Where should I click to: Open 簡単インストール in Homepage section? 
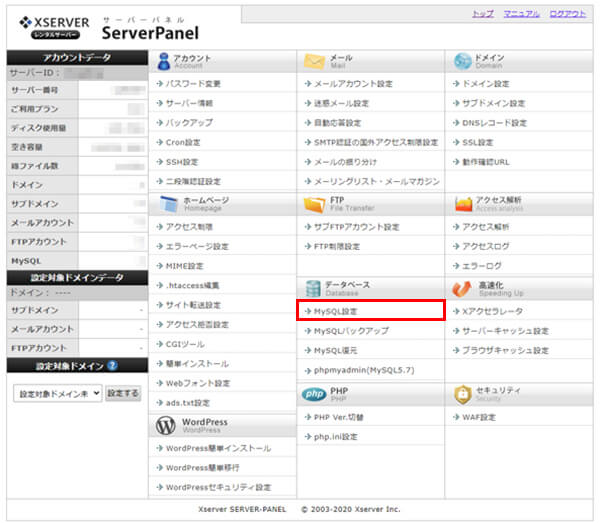pos(197,364)
